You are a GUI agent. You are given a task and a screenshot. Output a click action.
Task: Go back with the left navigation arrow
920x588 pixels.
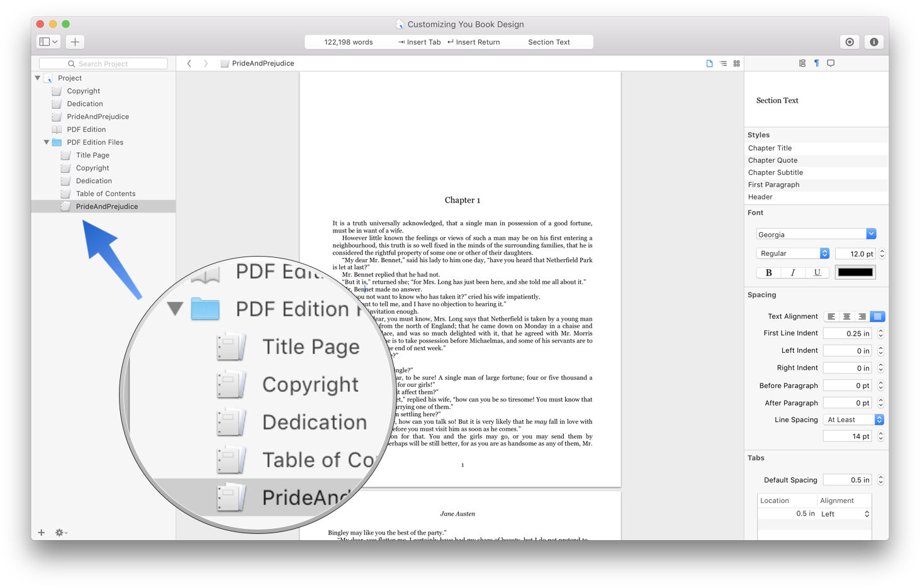click(x=189, y=64)
